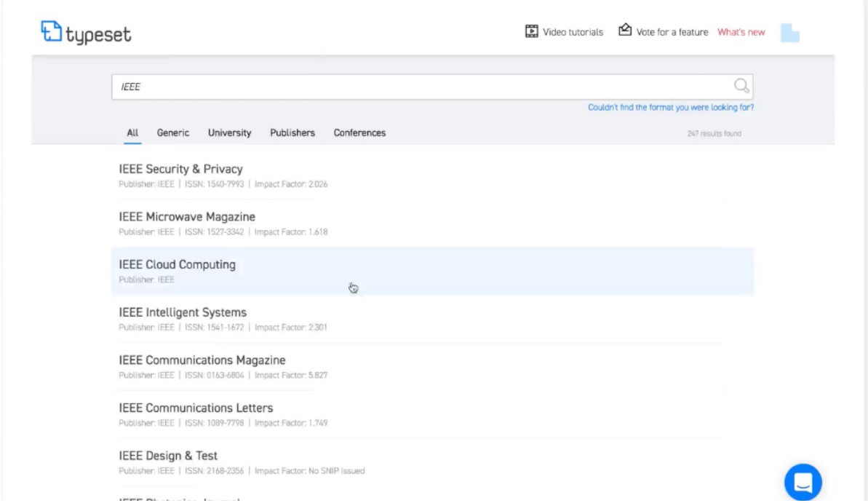Viewport: 868px width, 503px height.
Task: Switch to the Conferences tab
Action: pos(359,133)
